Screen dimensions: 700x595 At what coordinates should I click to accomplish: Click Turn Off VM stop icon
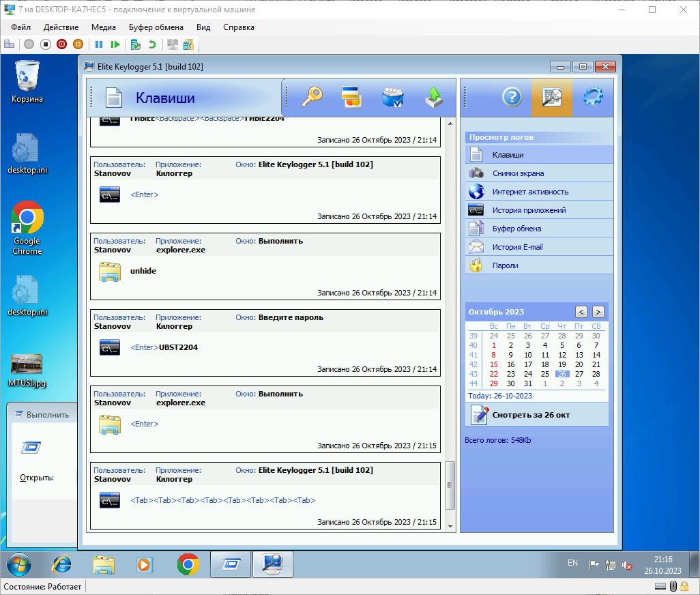pyautogui.click(x=46, y=44)
